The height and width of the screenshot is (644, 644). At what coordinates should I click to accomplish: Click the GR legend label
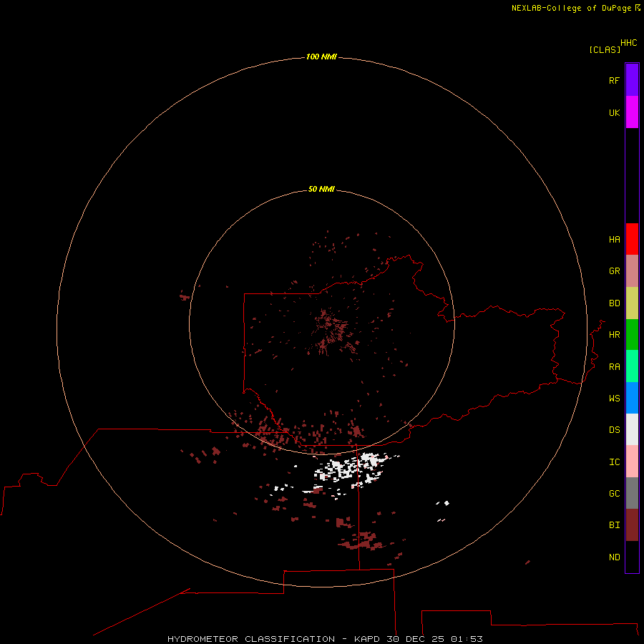click(614, 271)
